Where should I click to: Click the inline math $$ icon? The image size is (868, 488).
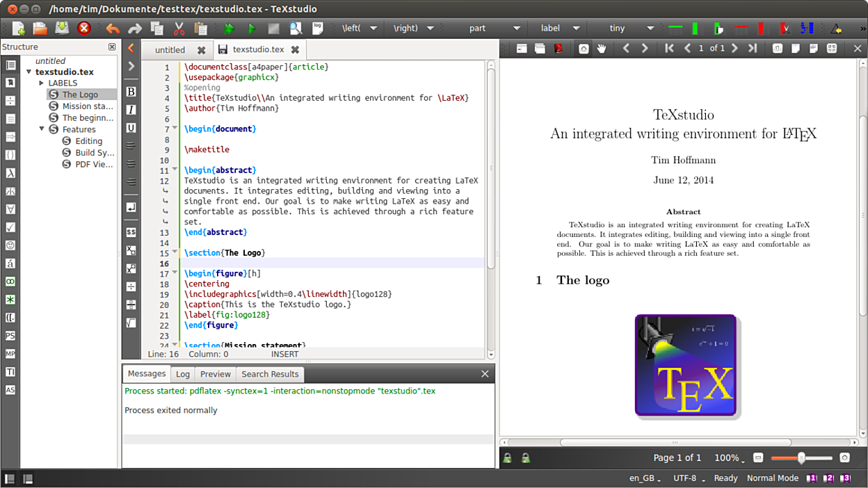(131, 232)
